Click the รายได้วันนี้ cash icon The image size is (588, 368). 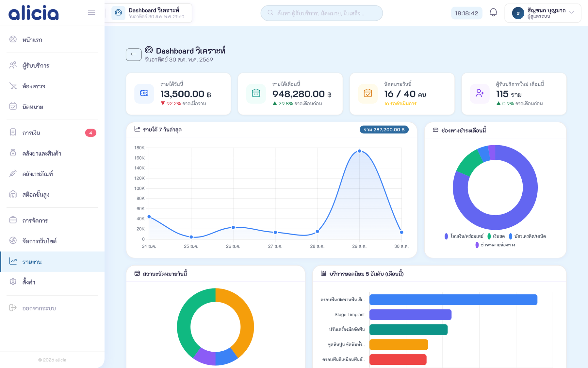point(144,93)
